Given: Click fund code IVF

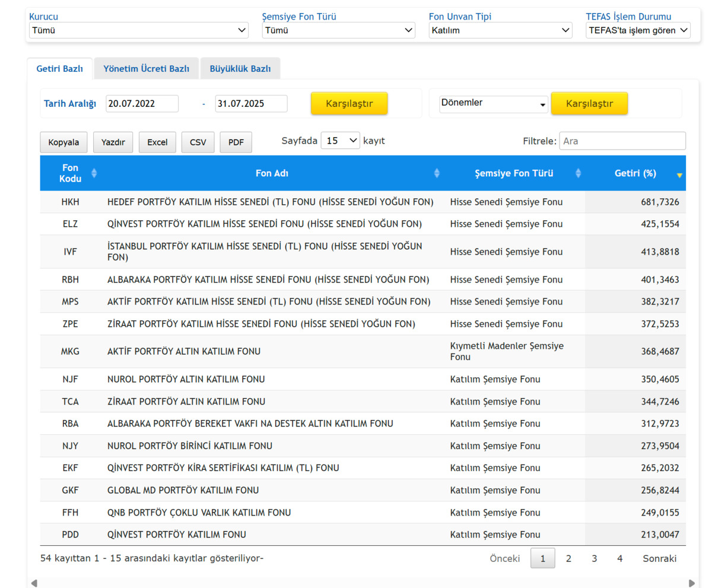Looking at the screenshot, I should [x=70, y=252].
